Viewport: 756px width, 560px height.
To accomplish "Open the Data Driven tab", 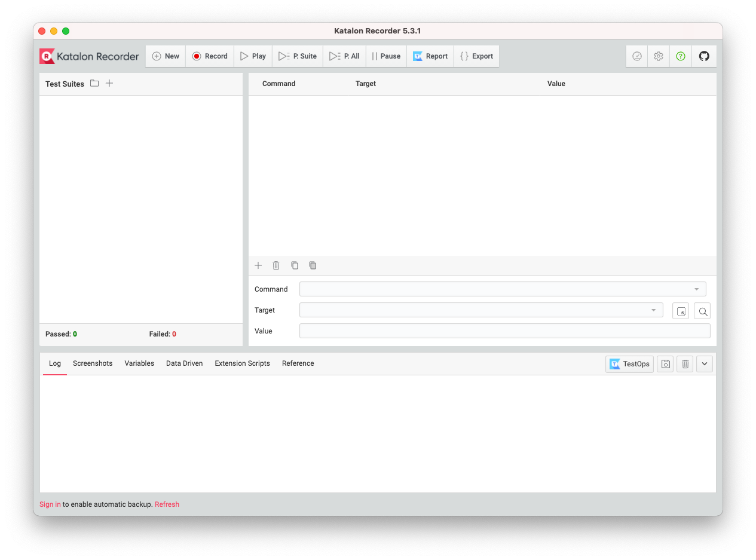I will pos(185,363).
